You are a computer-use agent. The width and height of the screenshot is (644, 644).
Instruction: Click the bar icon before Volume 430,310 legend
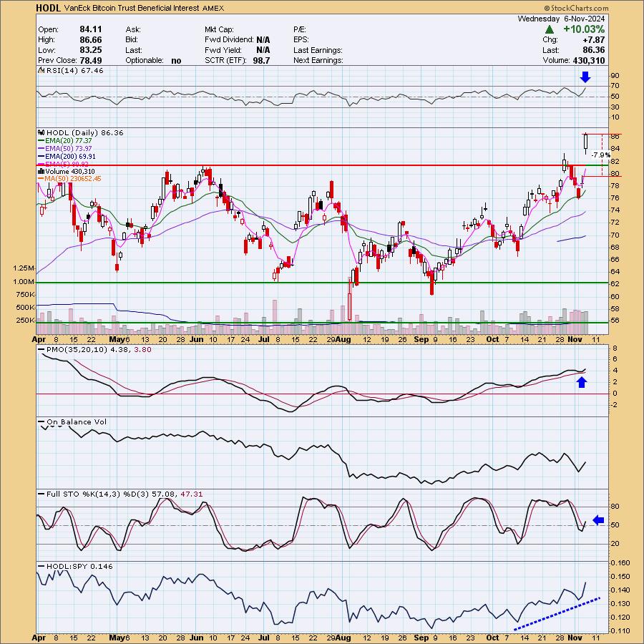coord(41,171)
